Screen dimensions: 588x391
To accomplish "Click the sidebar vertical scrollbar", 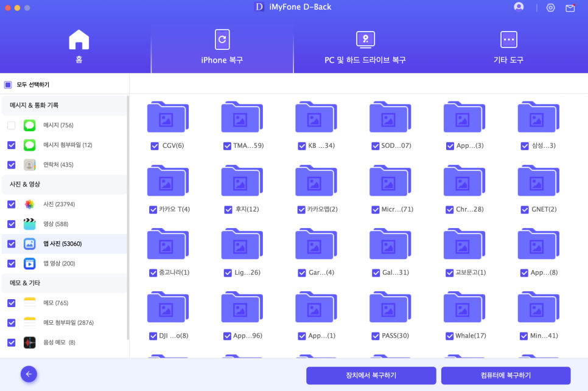I will click(x=128, y=218).
